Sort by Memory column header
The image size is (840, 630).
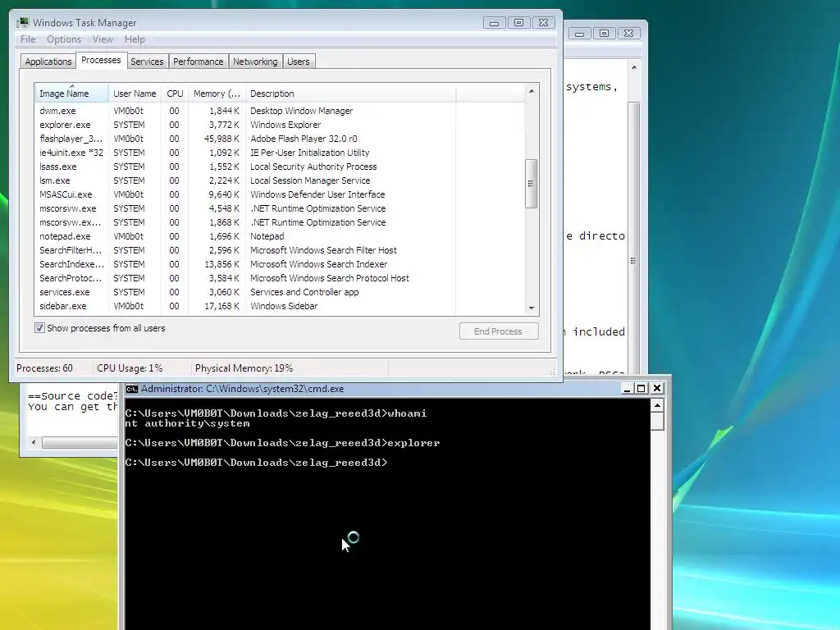coord(217,94)
